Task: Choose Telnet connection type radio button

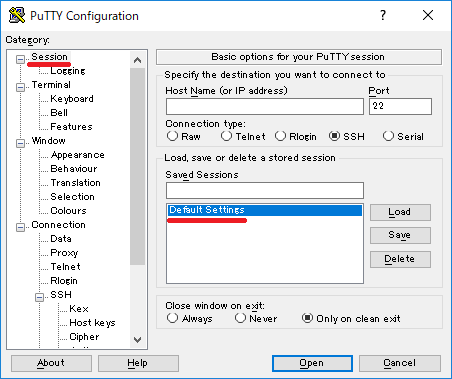Action: [226, 136]
